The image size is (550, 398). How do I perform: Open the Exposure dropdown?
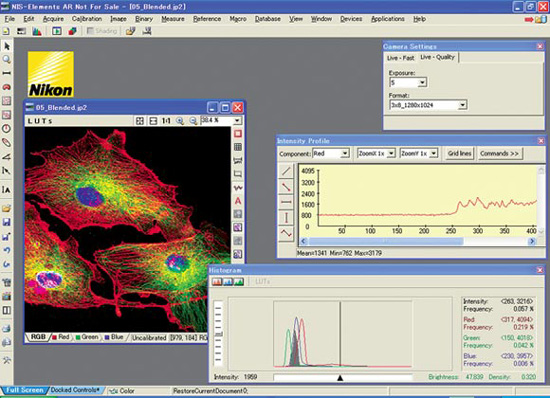[x=422, y=83]
